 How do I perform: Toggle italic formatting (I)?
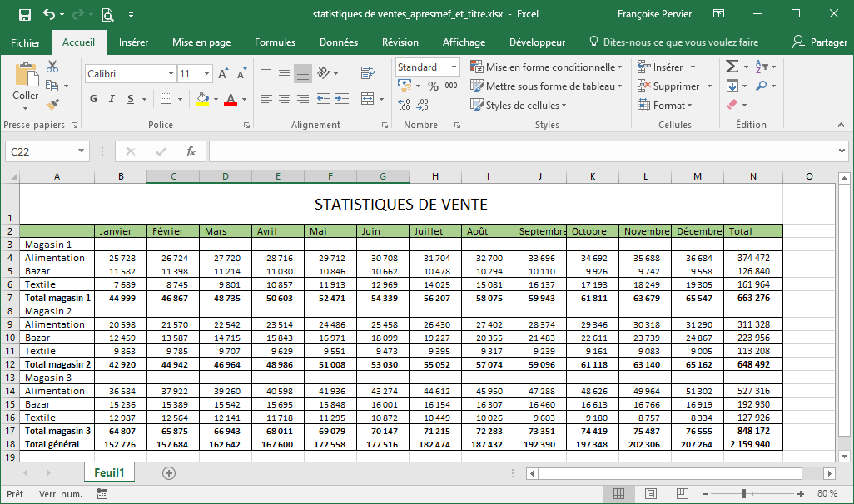click(112, 99)
